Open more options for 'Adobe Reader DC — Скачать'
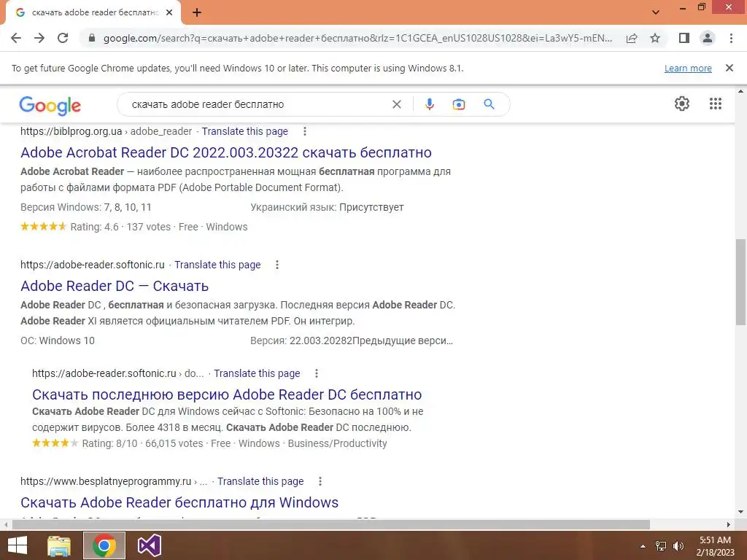 pyautogui.click(x=277, y=265)
